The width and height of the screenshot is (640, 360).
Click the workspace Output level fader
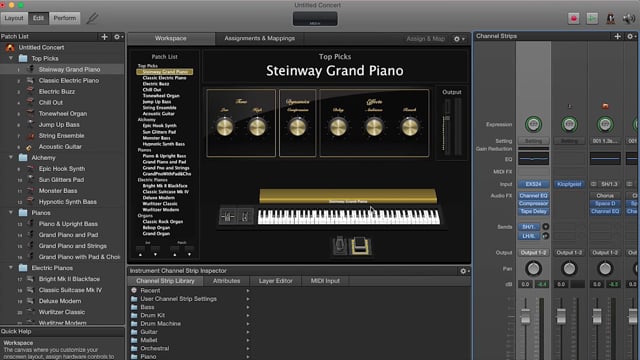[447, 118]
